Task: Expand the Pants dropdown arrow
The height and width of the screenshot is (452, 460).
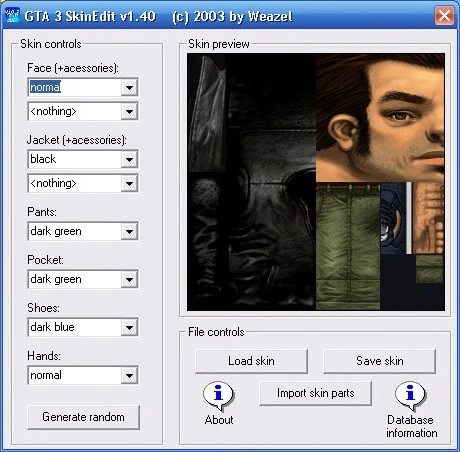Action: 129,232
